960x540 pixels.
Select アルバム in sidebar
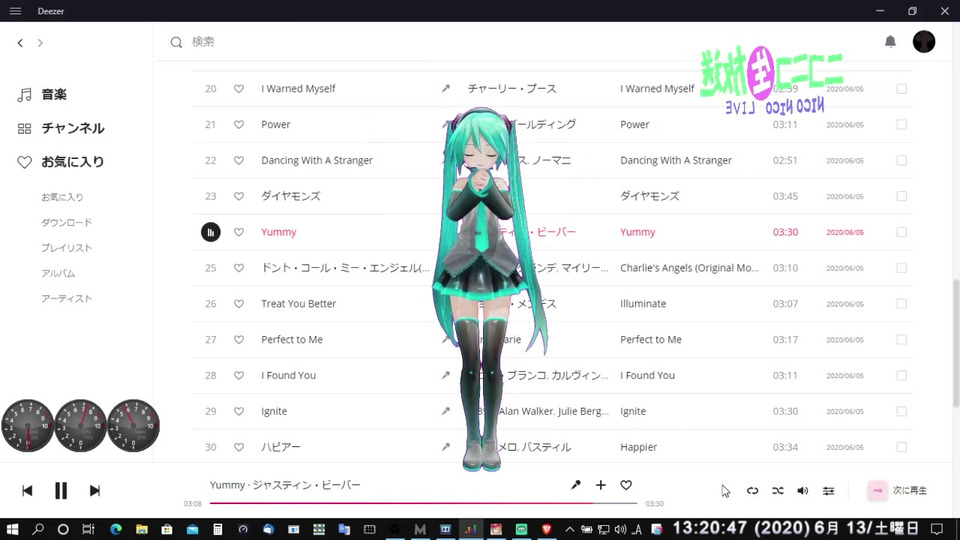(x=58, y=273)
